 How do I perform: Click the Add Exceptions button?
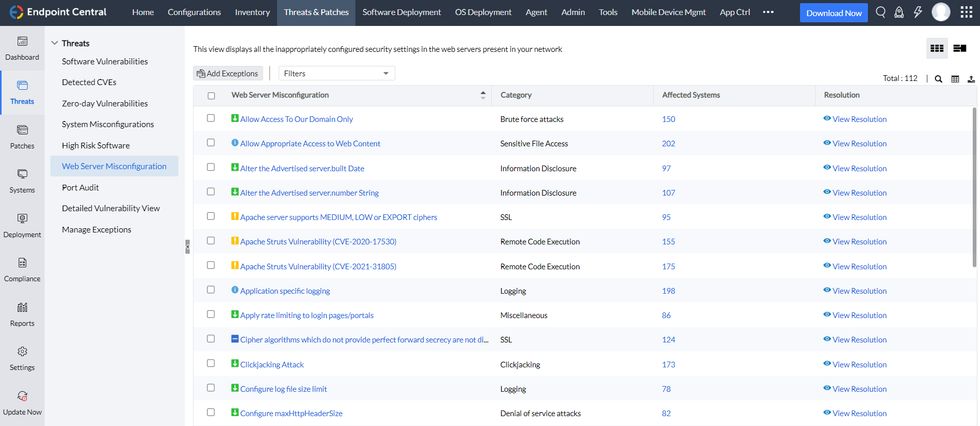pos(228,73)
